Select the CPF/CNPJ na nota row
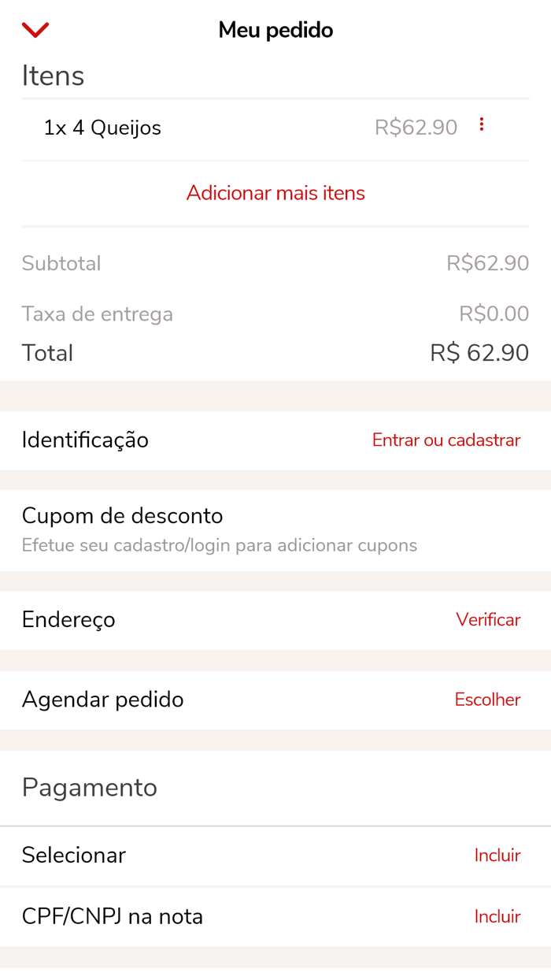Screen dimensions: 551x980 (112, 916)
